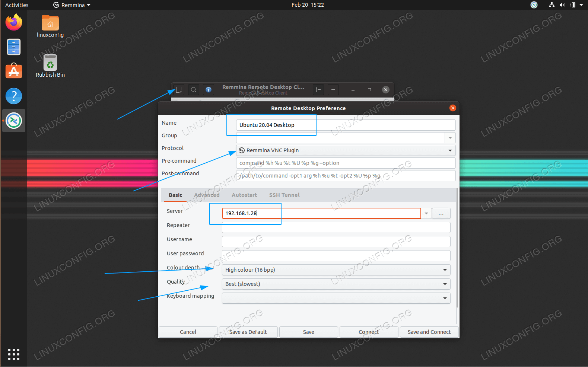Click the network icon in top bar
This screenshot has width=588, height=367.
(x=552, y=5)
